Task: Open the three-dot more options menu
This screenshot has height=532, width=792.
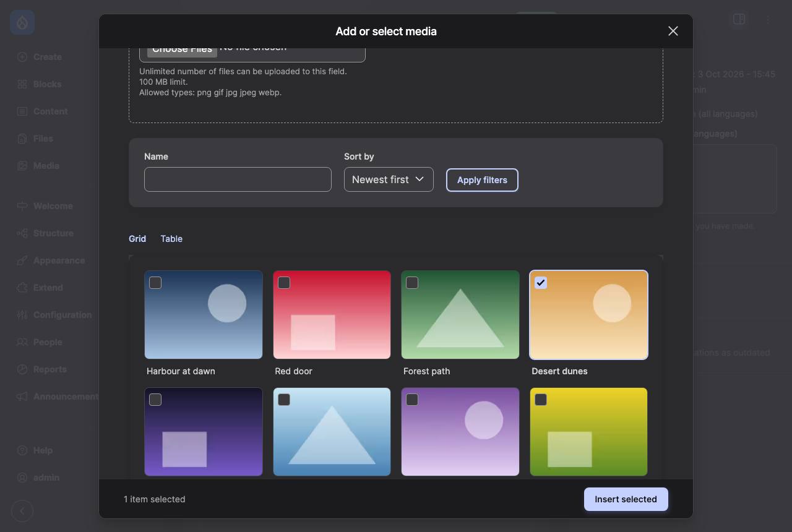Action: (x=768, y=19)
